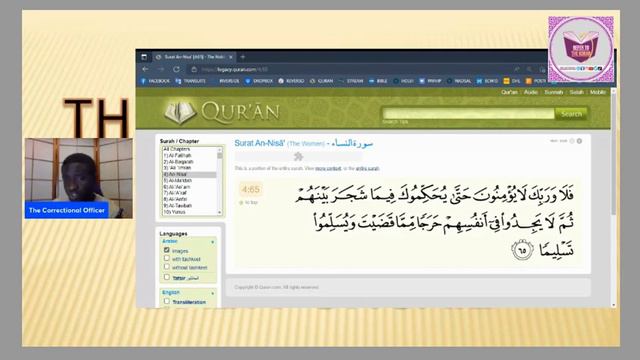Click the Qur'an site search text field

click(x=468, y=113)
